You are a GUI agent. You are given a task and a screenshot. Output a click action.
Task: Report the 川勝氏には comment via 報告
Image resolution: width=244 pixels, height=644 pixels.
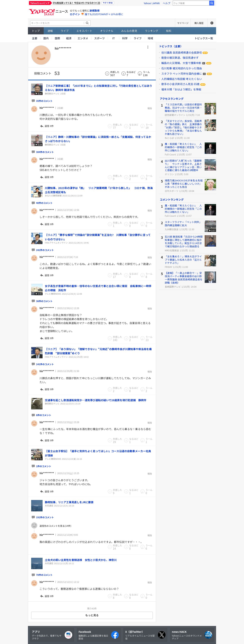(150, 108)
